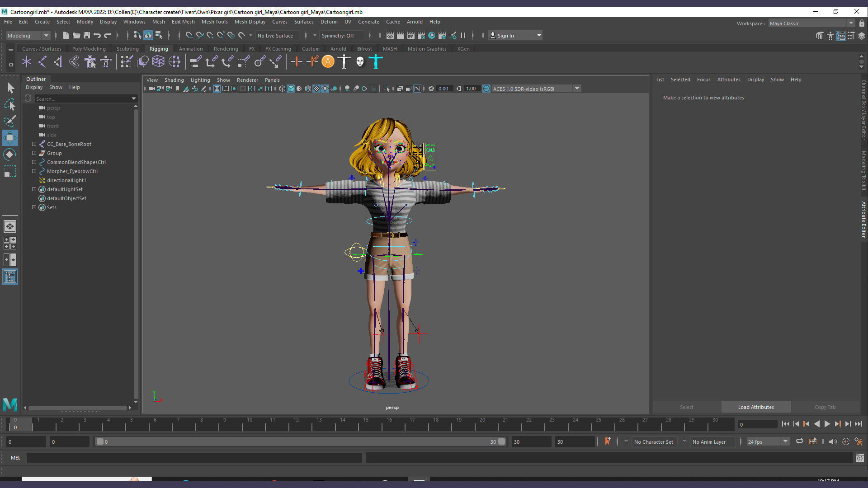Switch to the Animation shelf tab

click(191, 49)
